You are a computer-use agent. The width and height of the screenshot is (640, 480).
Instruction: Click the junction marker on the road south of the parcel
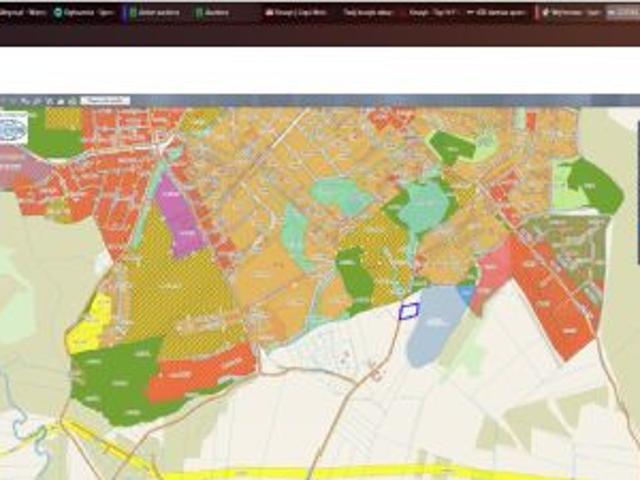(x=376, y=374)
